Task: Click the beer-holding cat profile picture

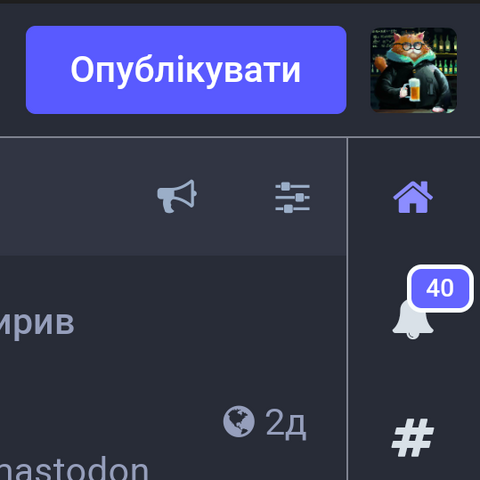Action: tap(414, 70)
